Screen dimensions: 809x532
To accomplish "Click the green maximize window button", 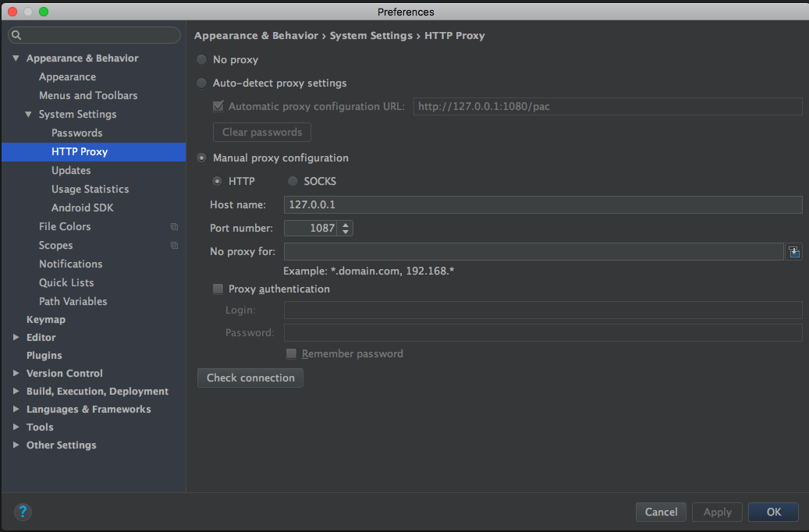I will click(44, 12).
